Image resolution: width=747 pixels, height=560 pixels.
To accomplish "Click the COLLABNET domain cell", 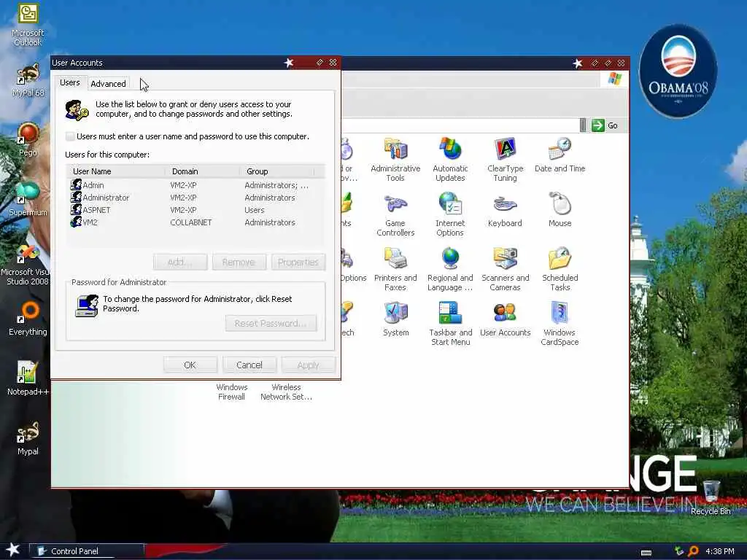I will pyautogui.click(x=191, y=222).
